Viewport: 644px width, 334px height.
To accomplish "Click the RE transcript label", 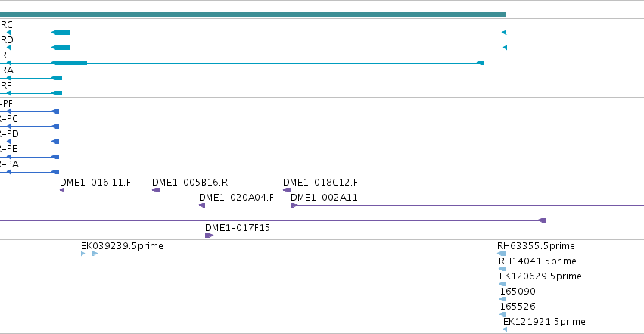I will pos(7,55).
